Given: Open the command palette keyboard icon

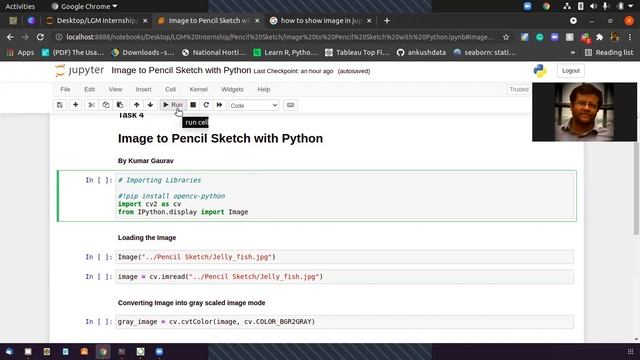Looking at the screenshot, I should (290, 105).
